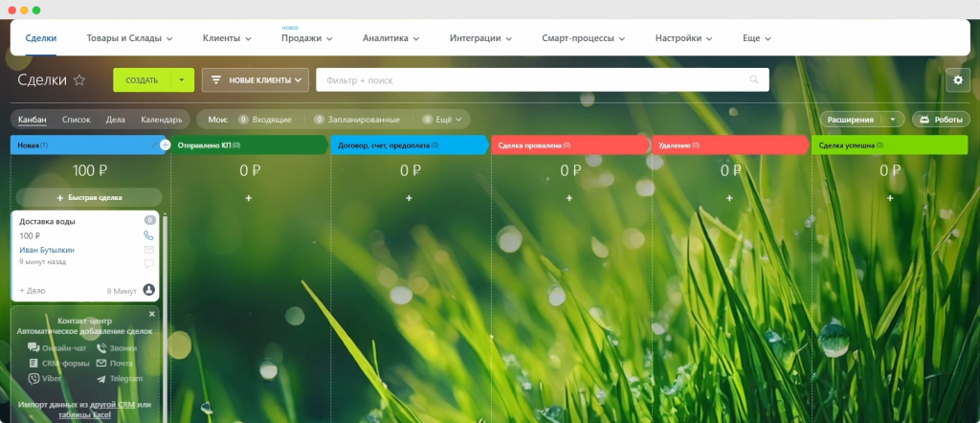Image resolution: width=980 pixels, height=423 pixels.
Task: Select the Отправлено КП stage header
Action: 249,145
